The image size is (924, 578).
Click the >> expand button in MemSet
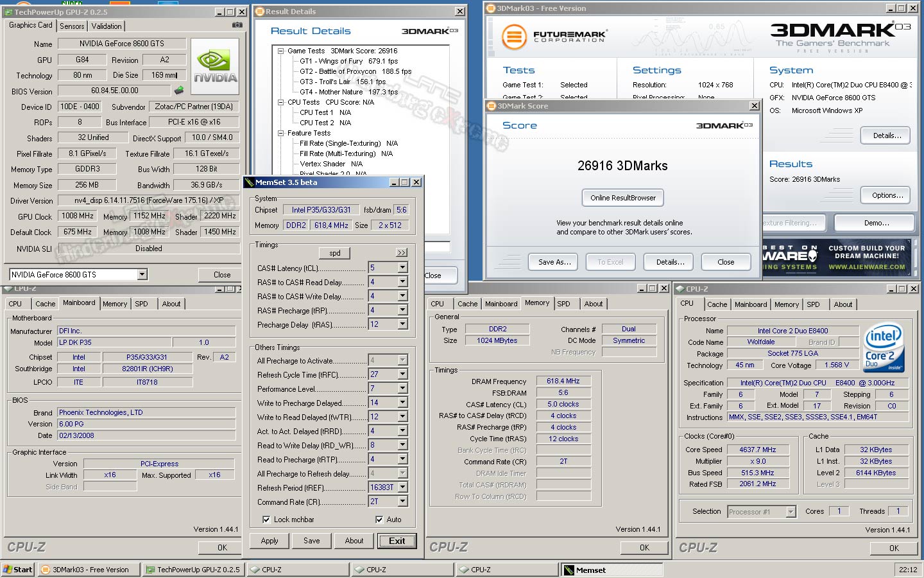point(402,253)
